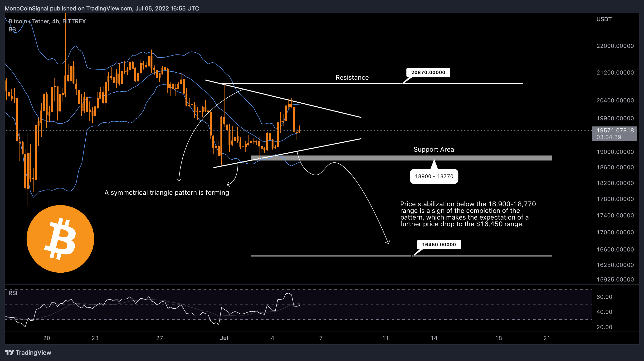Click the 18200.00000 price axis value
This screenshot has height=361, width=644.
[615, 183]
